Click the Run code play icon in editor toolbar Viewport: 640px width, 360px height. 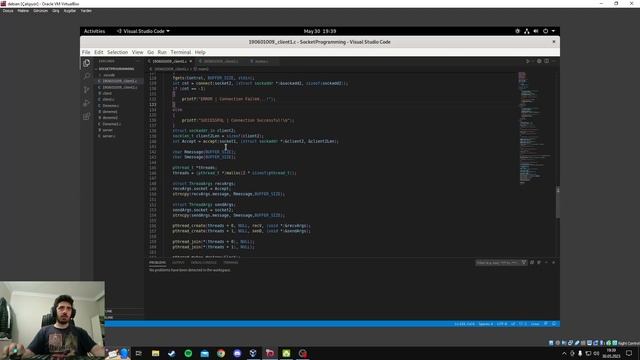pyautogui.click(x=528, y=61)
